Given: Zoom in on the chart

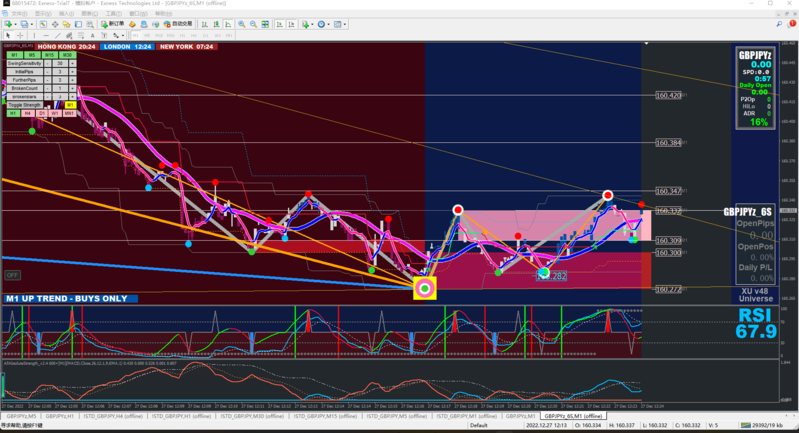Looking at the screenshot, I should [x=242, y=24].
